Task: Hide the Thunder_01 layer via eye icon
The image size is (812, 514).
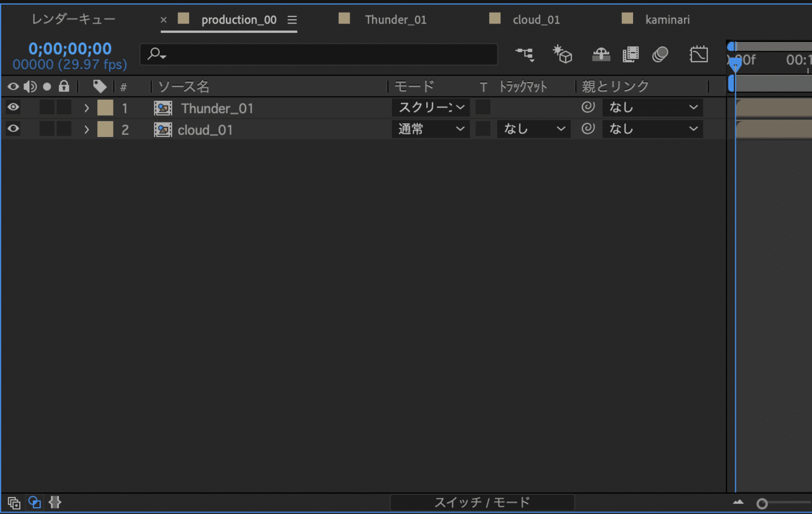Action: point(13,108)
